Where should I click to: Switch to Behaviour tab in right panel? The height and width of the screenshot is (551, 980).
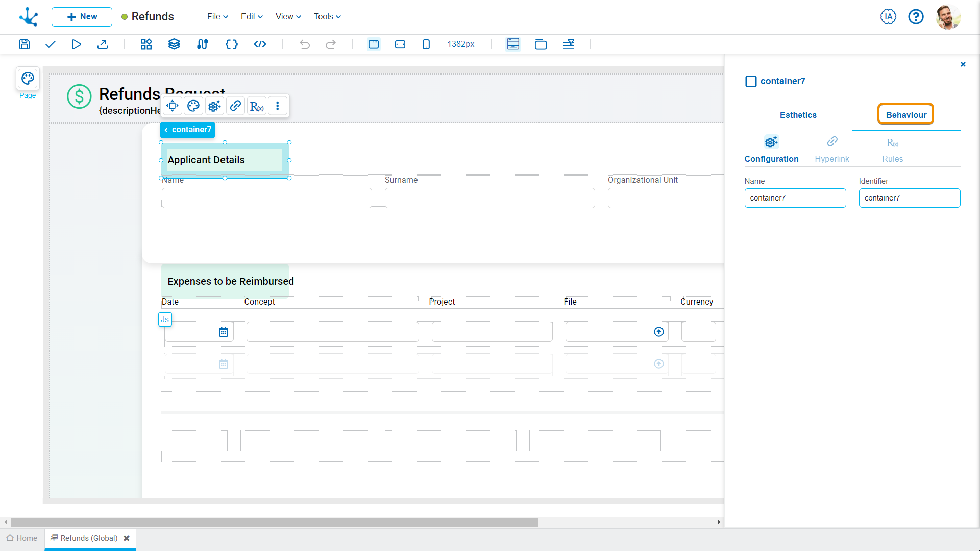click(906, 114)
